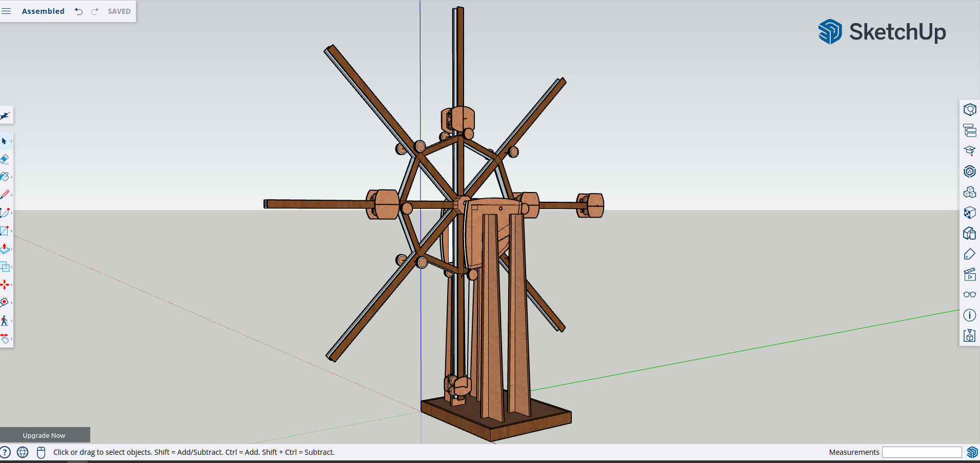
Task: Click the status bar hint text
Action: point(194,452)
